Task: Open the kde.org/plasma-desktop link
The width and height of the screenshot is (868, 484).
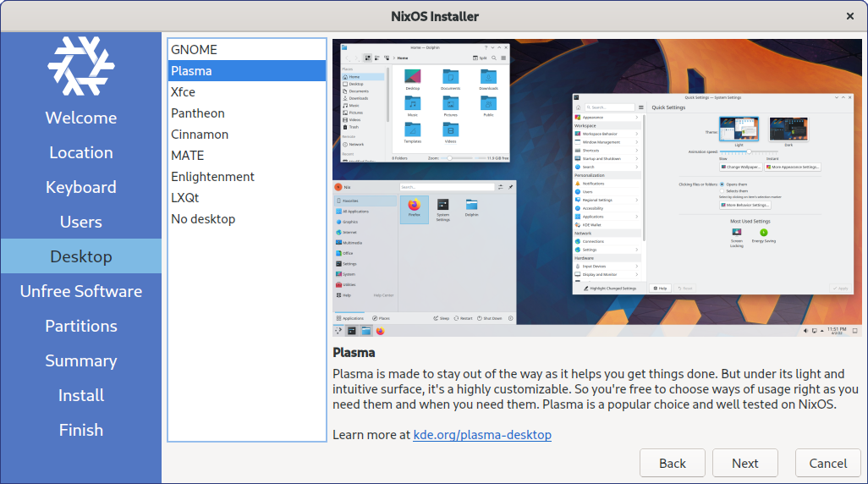Action: pos(482,435)
